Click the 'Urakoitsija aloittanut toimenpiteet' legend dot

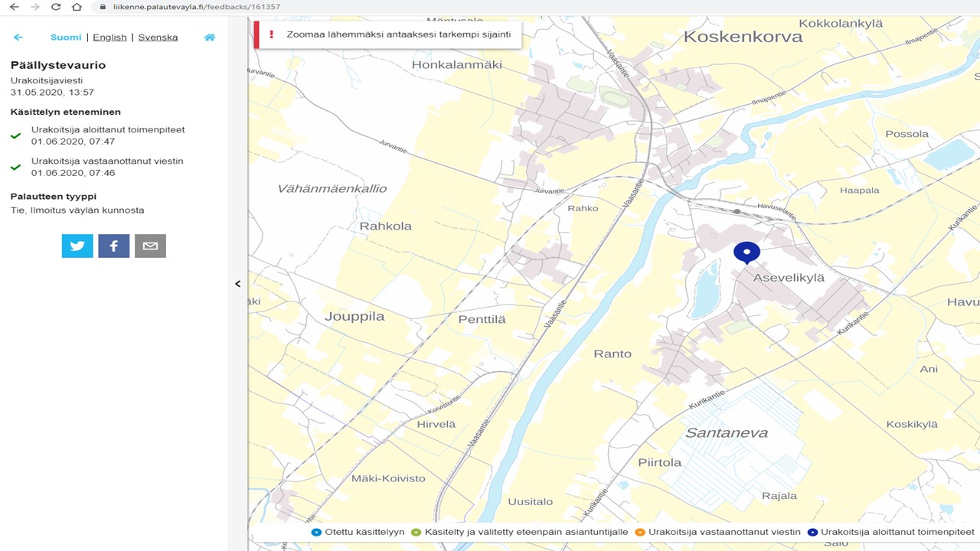pyautogui.click(x=812, y=532)
